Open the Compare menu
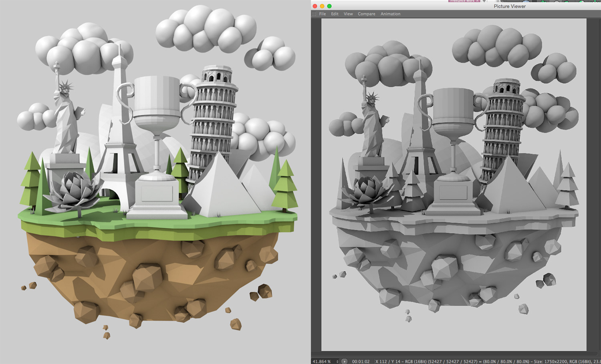The height and width of the screenshot is (364, 601). 366,14
